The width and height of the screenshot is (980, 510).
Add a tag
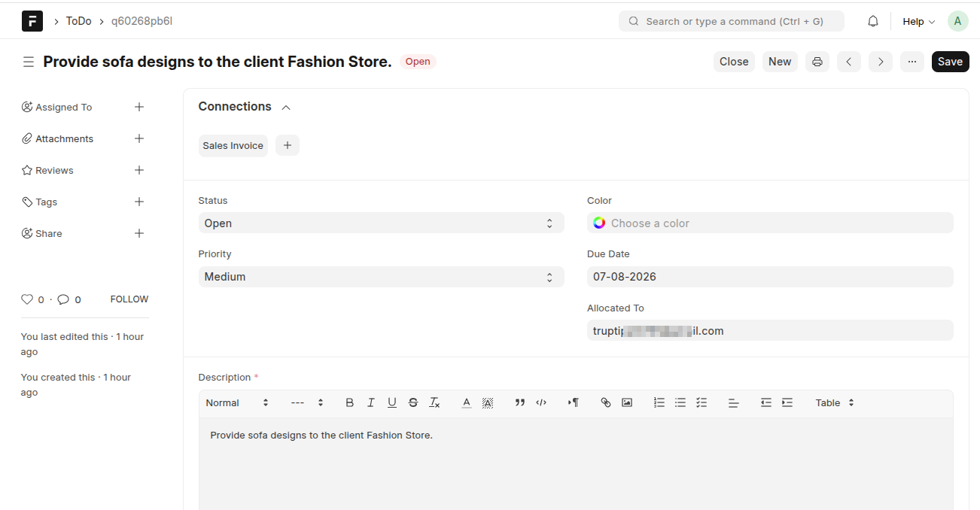(x=139, y=202)
